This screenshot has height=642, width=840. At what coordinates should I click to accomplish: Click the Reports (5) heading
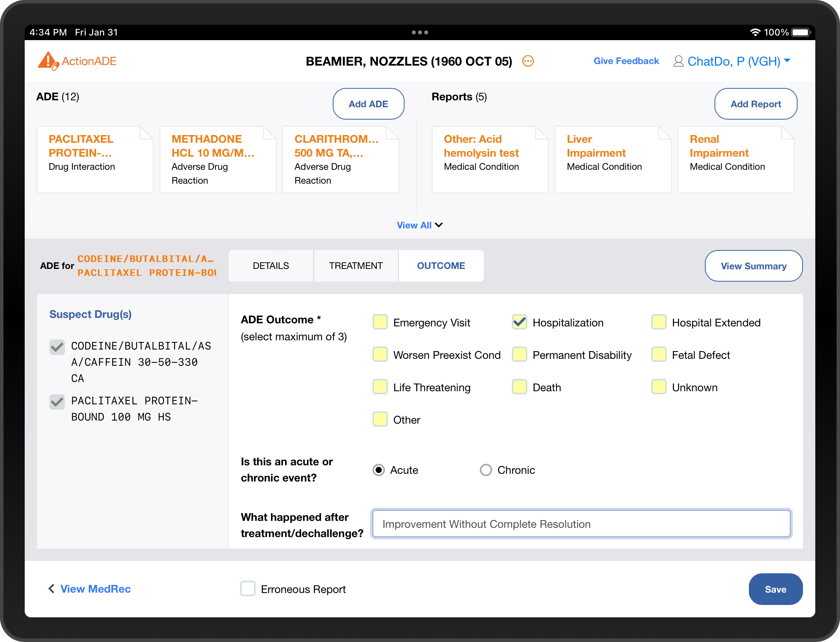click(x=459, y=96)
